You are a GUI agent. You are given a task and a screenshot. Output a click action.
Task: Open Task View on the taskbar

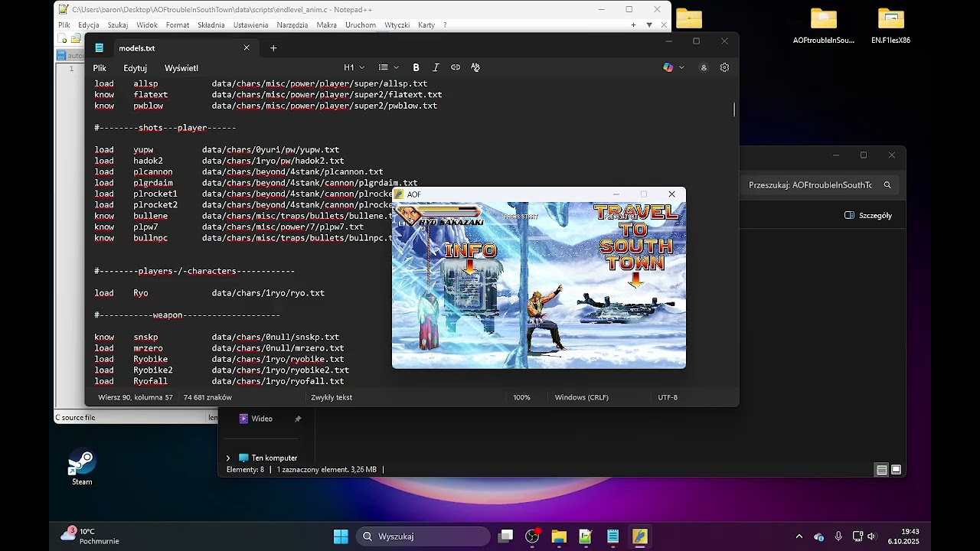coord(506,536)
